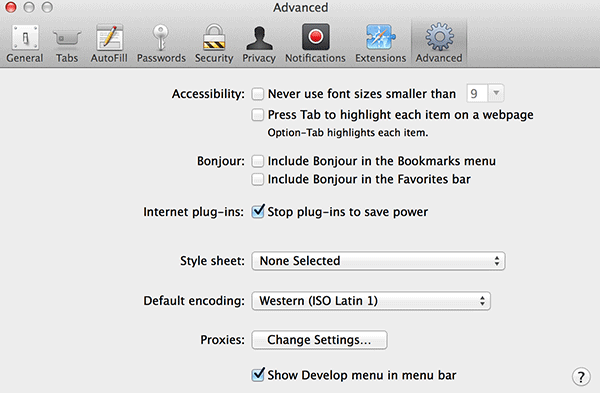Open the General preferences pane
Image resolution: width=600 pixels, height=393 pixels.
click(25, 44)
